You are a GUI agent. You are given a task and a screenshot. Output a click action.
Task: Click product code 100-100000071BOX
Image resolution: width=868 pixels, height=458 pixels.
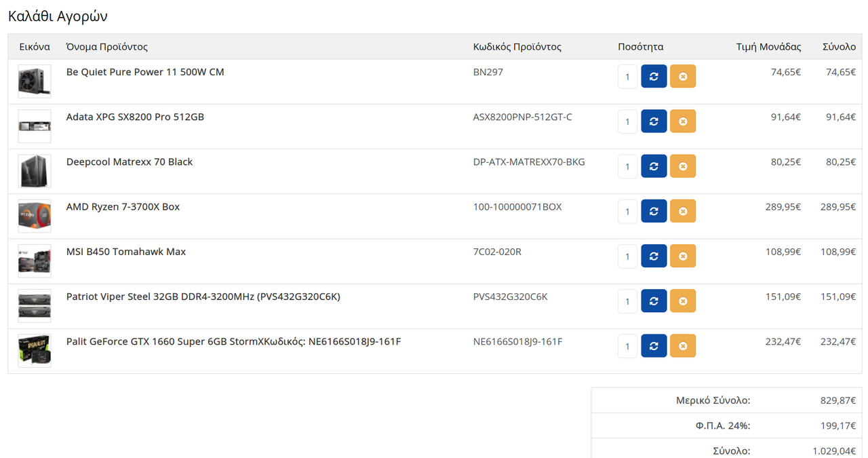pos(517,206)
